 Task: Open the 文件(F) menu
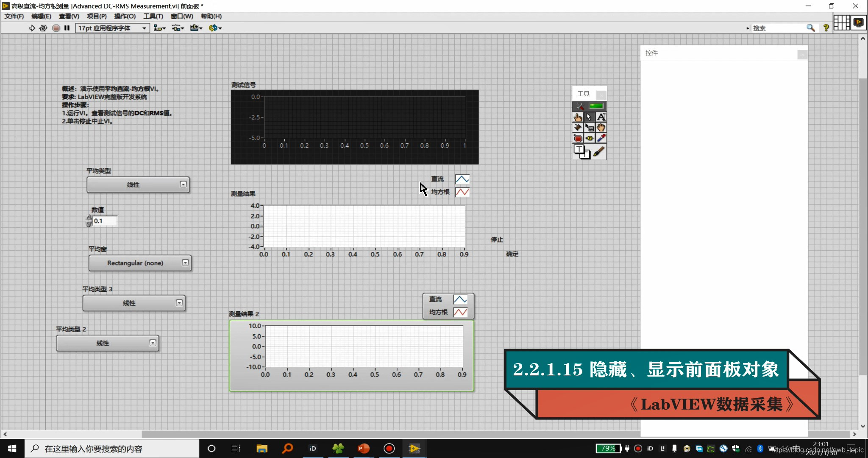click(x=14, y=16)
